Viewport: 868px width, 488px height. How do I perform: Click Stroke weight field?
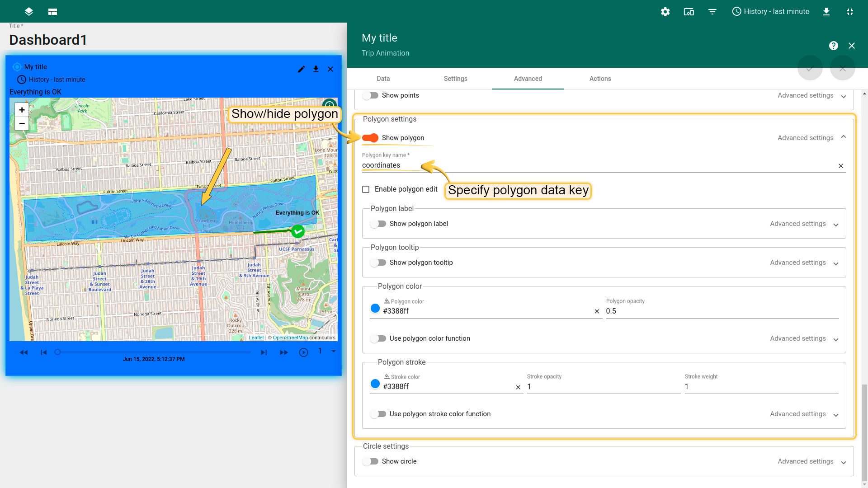[x=761, y=387]
